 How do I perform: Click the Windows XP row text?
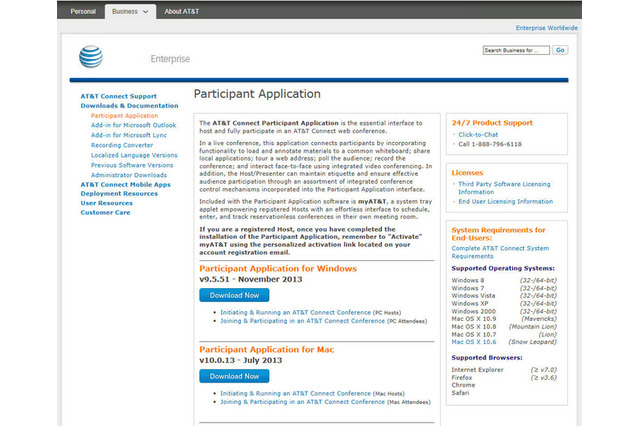[x=470, y=304]
